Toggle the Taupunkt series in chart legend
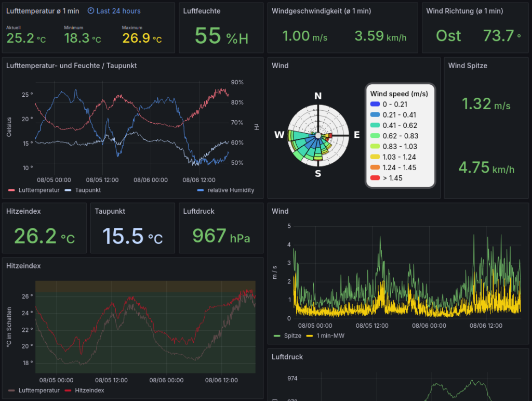This screenshot has width=532, height=401. coord(87,190)
